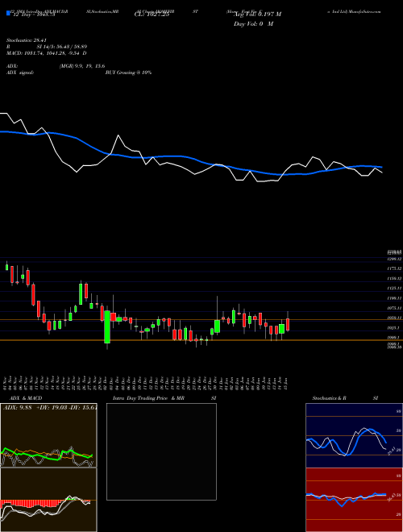The image size is (403, 532).
Task: Click the last red candle on the price chart
Action: (x=288, y=324)
